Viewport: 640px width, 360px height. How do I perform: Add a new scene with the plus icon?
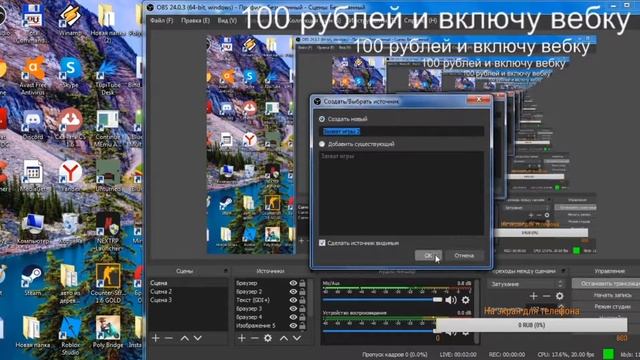coord(156,338)
